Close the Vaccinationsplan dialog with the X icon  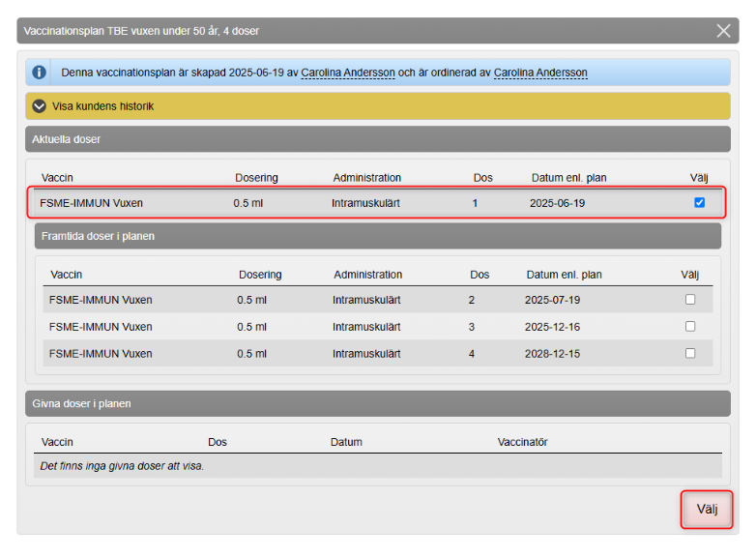[x=723, y=31]
